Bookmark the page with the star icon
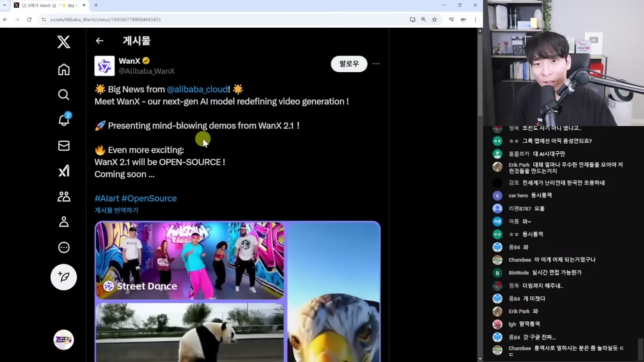Screen dimensions: 644x362 [435, 20]
